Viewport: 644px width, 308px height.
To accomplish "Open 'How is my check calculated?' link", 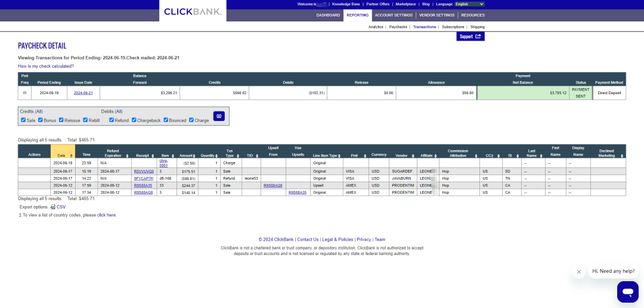I will click(x=46, y=66).
